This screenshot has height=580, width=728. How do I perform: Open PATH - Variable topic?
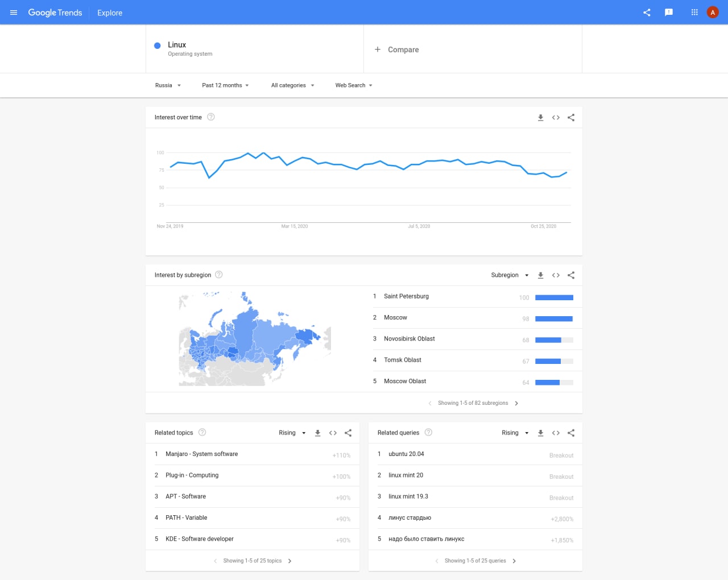253,518
